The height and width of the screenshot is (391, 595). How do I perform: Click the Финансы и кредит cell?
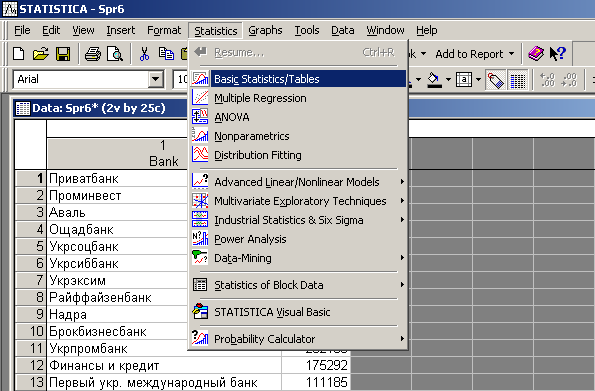164,365
